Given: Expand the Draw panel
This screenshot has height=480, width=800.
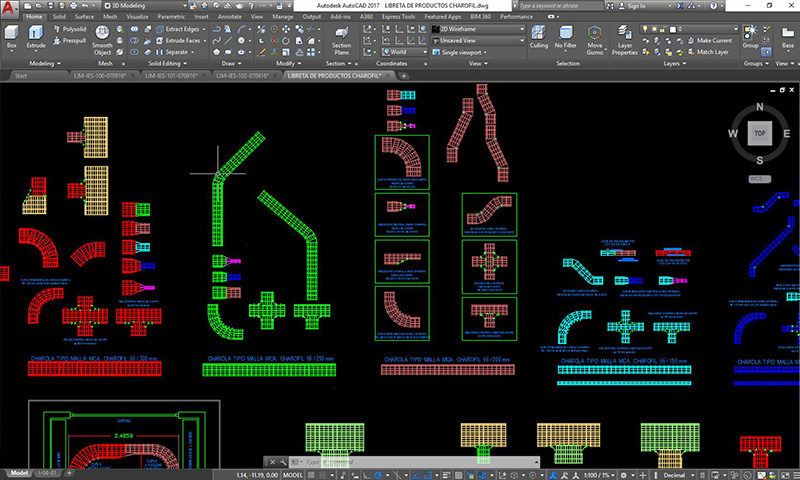Looking at the screenshot, I should tap(231, 64).
